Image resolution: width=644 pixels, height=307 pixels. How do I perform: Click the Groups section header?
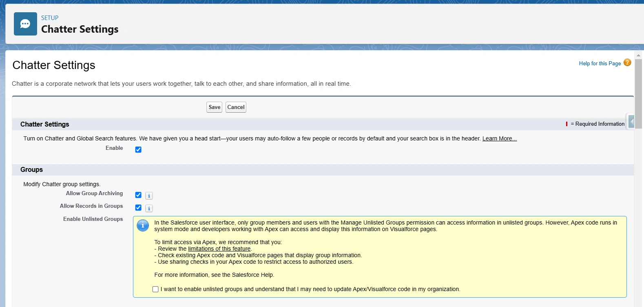(x=32, y=170)
